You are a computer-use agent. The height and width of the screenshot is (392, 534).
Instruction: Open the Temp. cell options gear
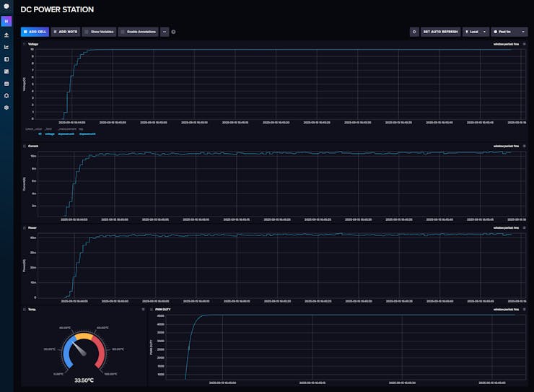pyautogui.click(x=143, y=309)
